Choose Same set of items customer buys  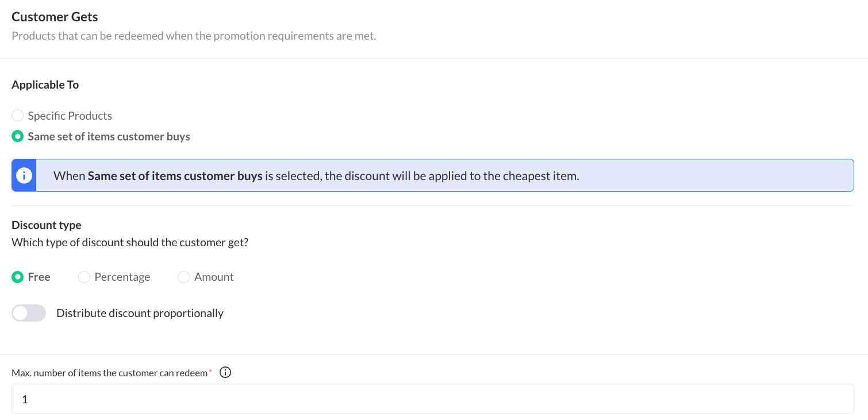tap(18, 137)
